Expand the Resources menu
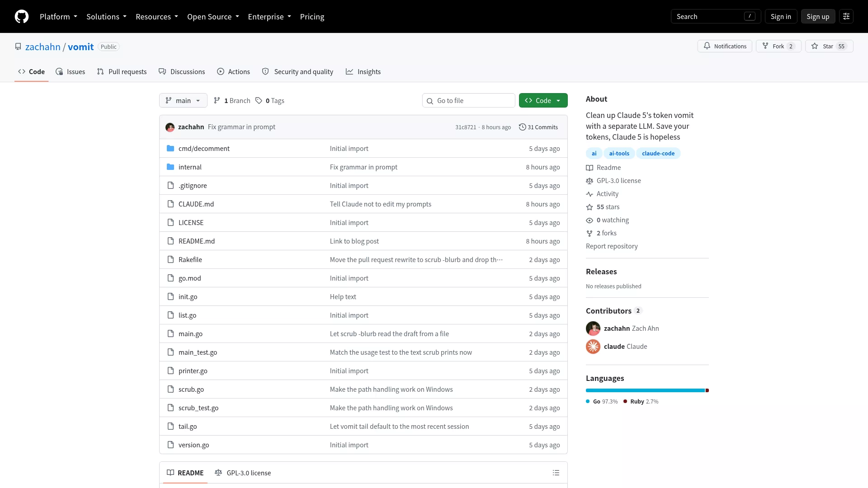Viewport: 868px width, 488px height. pyautogui.click(x=157, y=17)
